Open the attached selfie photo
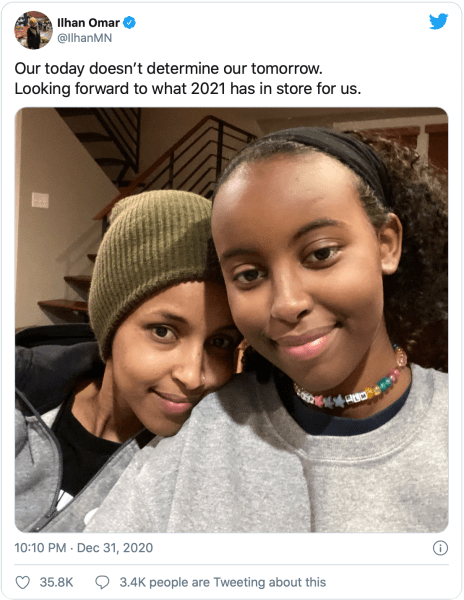Viewport: 464px width, 600px height. coord(231,320)
